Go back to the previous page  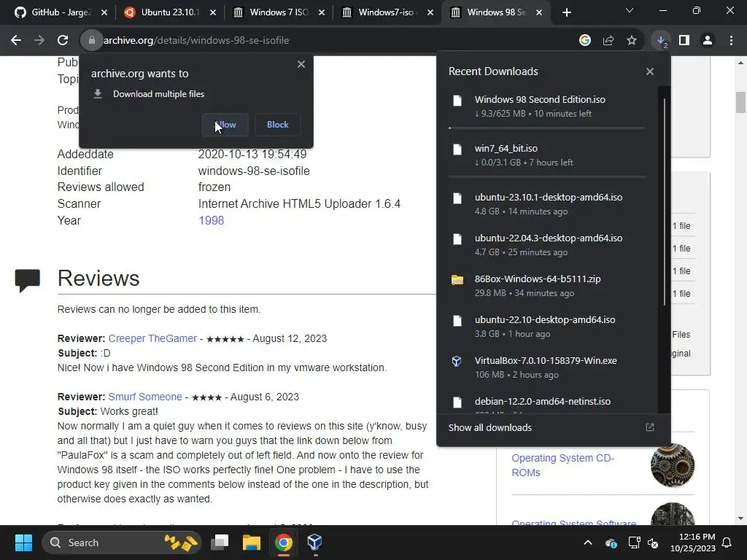[x=16, y=41]
